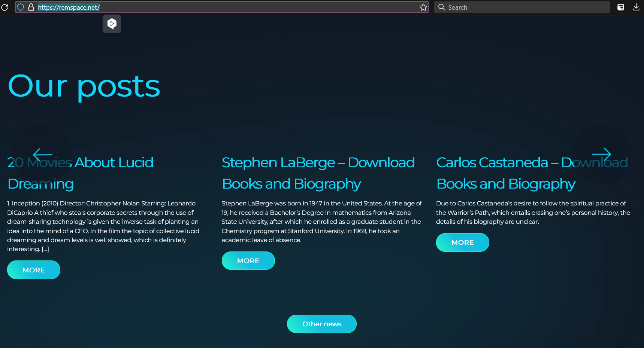This screenshot has width=644, height=348.
Task: Click the padlock site security icon
Action: tap(31, 7)
